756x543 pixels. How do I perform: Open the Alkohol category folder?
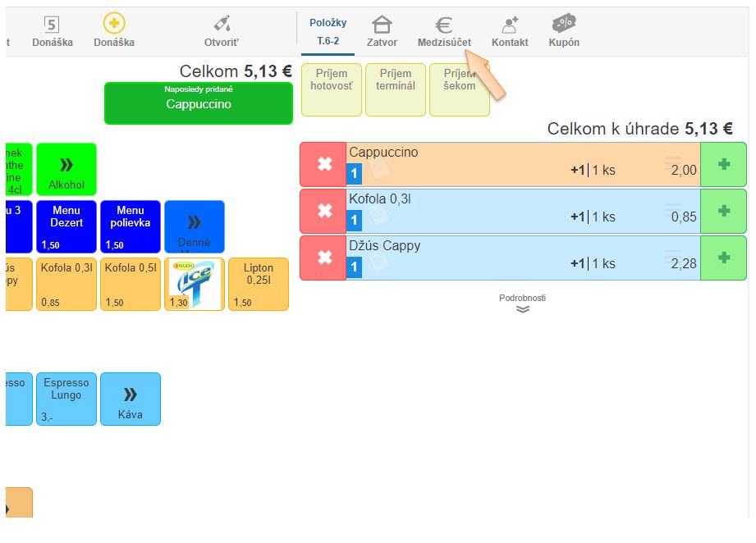(x=66, y=170)
